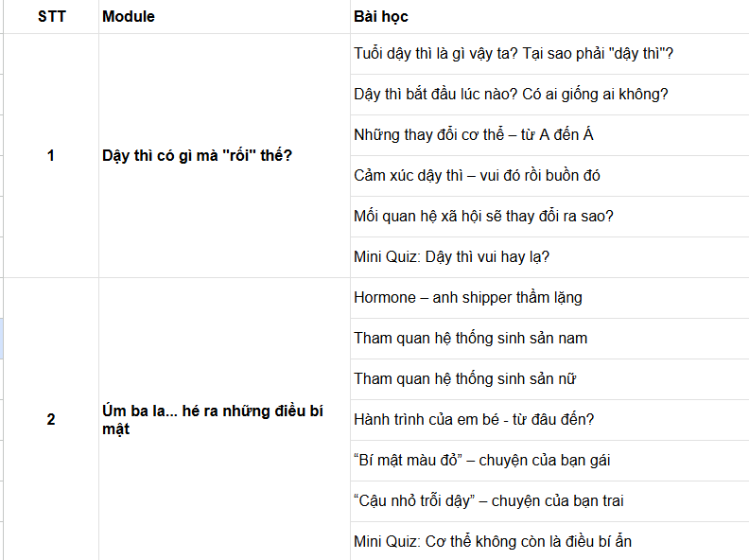Select 'Tham quan hệ thống sinh sản nữ'

click(x=549, y=379)
